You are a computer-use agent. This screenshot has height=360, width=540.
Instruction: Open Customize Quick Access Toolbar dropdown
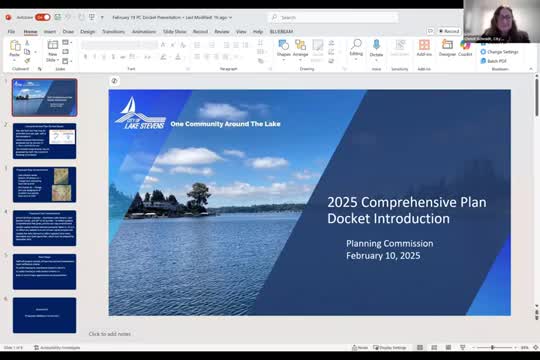coord(102,17)
